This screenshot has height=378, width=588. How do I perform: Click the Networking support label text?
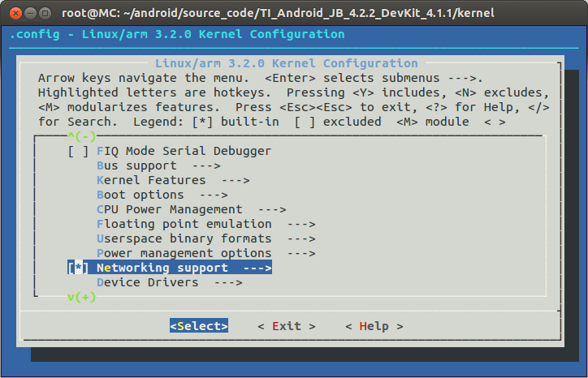[x=162, y=268]
